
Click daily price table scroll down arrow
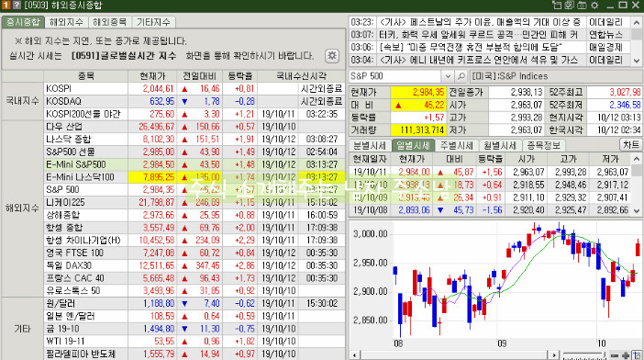point(637,210)
